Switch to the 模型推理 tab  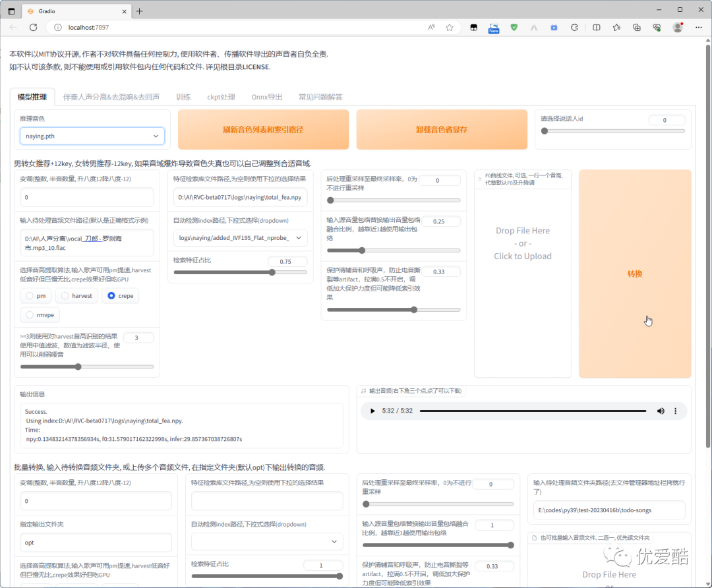(x=32, y=97)
